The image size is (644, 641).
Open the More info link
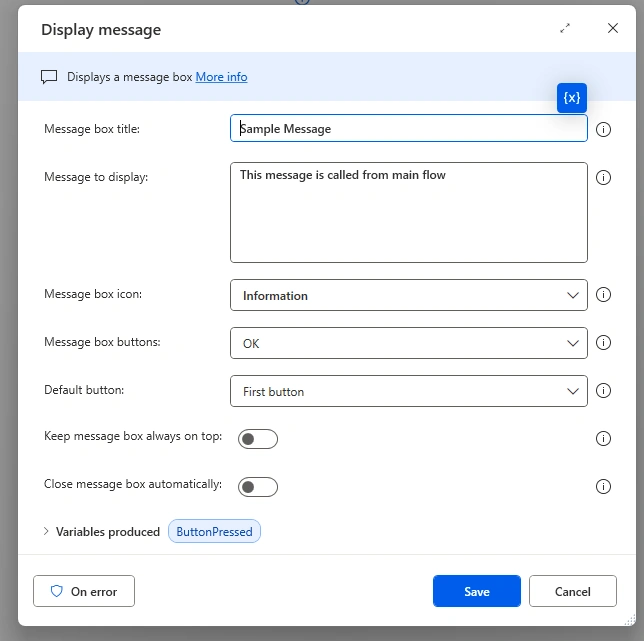221,77
